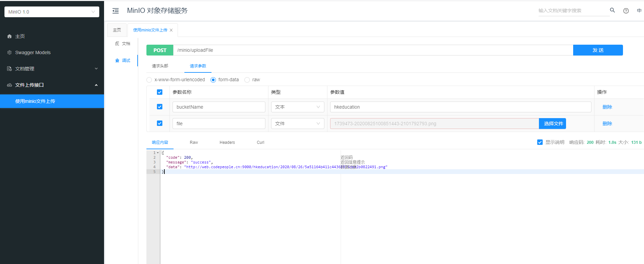Open the MinIO 1.0 version dropdown

click(52, 12)
